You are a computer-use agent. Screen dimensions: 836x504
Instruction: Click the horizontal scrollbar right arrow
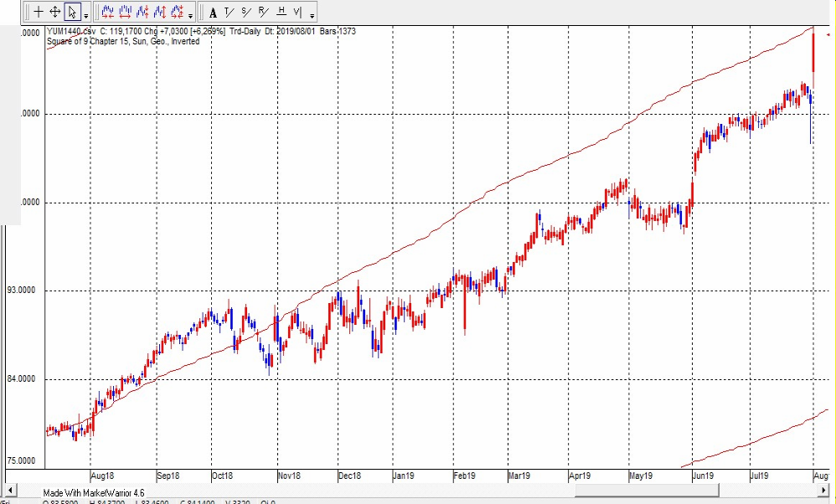click(x=828, y=489)
